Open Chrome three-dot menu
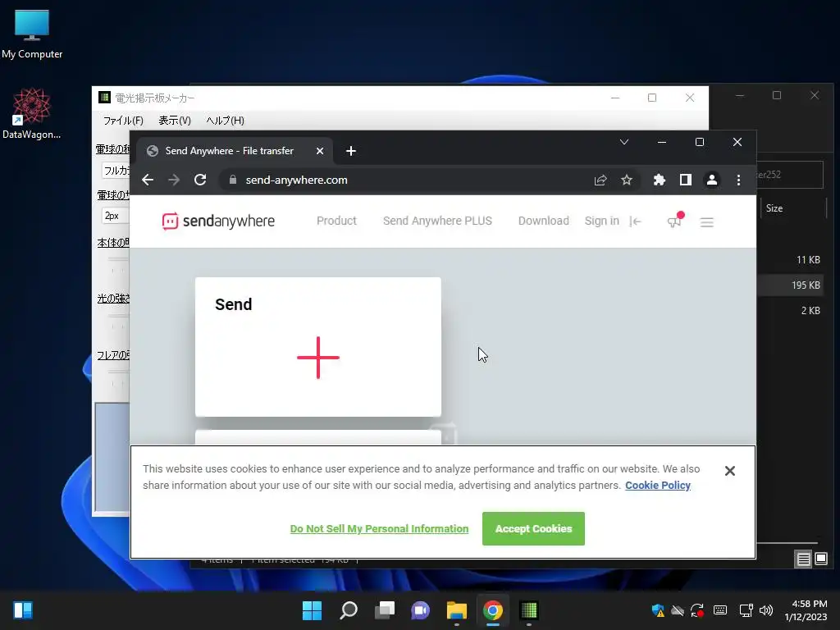This screenshot has width=840, height=630. click(738, 180)
